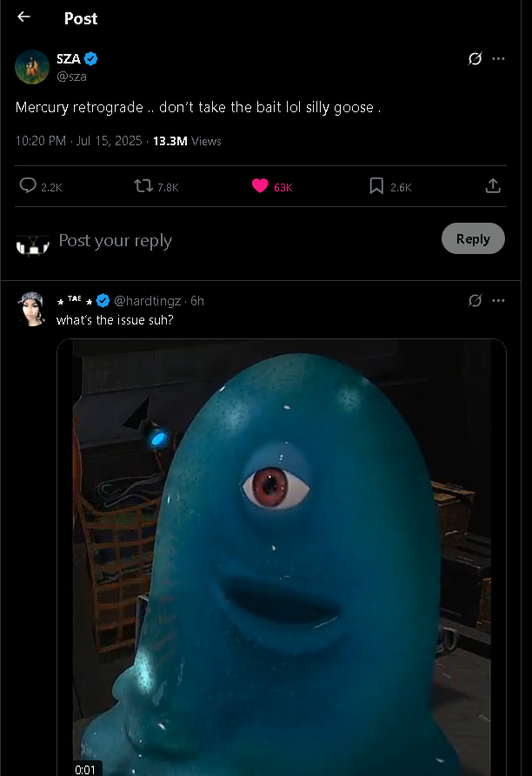Screen dimensions: 532x776
Task: Toggle the pink like heart on the post
Action: (x=260, y=186)
